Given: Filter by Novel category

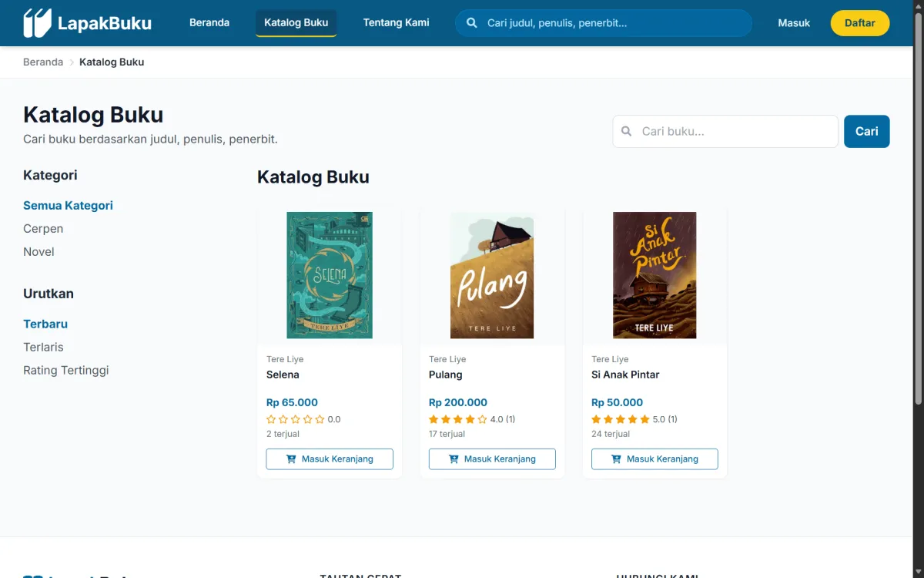Looking at the screenshot, I should pos(38,252).
